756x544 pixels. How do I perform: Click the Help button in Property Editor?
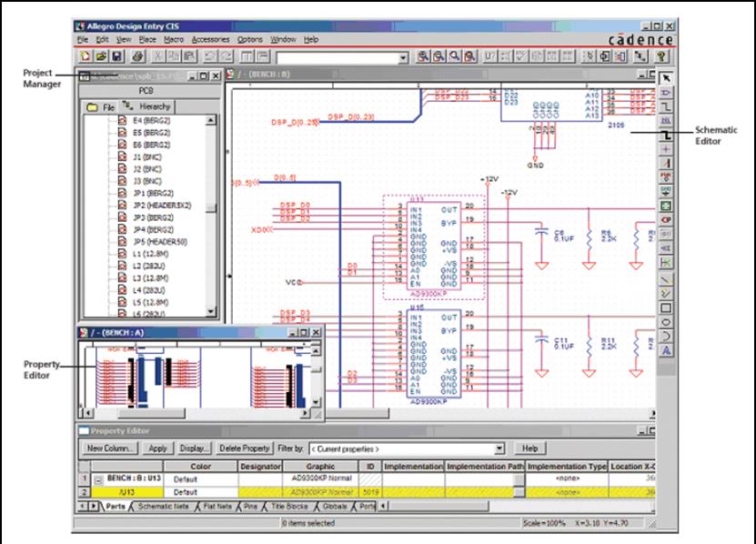[x=529, y=448]
